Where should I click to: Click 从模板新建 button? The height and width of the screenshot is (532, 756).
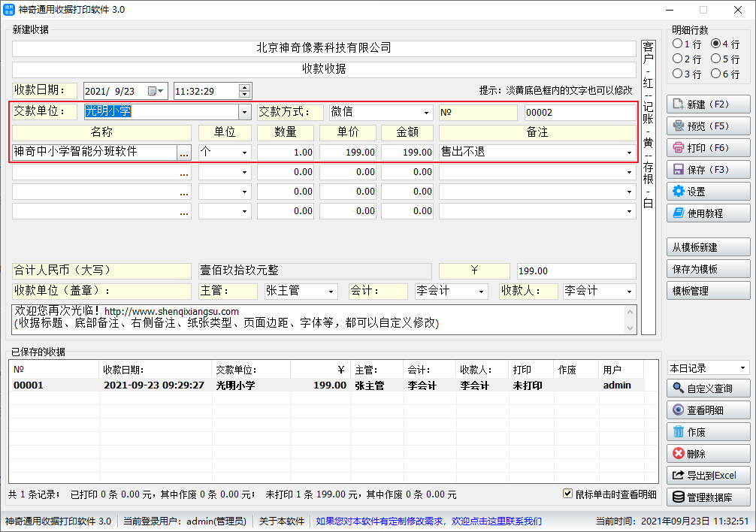tap(708, 247)
